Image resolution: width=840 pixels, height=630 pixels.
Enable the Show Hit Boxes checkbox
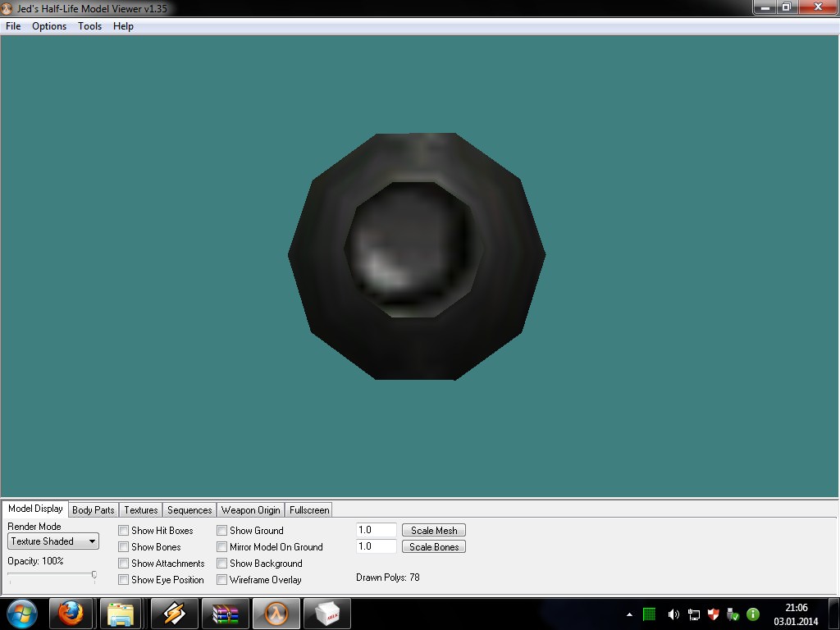pyautogui.click(x=124, y=531)
